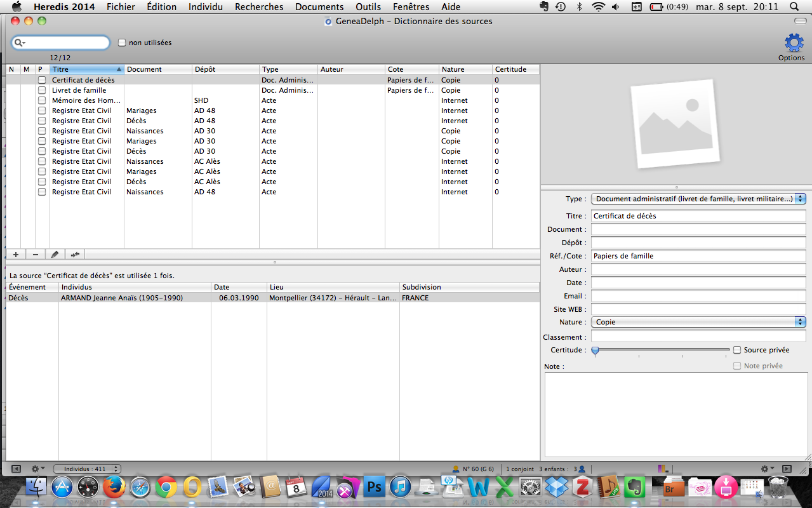Check the box for the Livret de famille row
Screen dimensions: 812x508
(x=42, y=90)
